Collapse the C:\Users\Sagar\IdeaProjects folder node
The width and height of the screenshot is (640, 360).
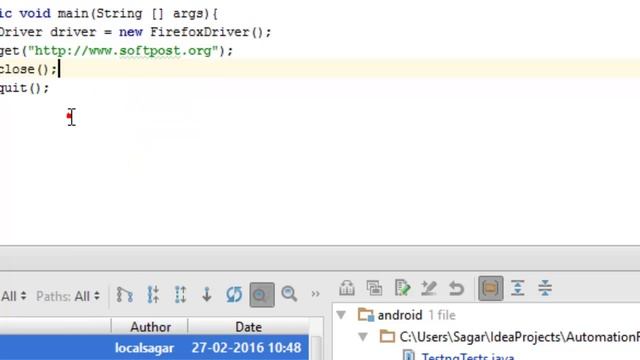(363, 337)
